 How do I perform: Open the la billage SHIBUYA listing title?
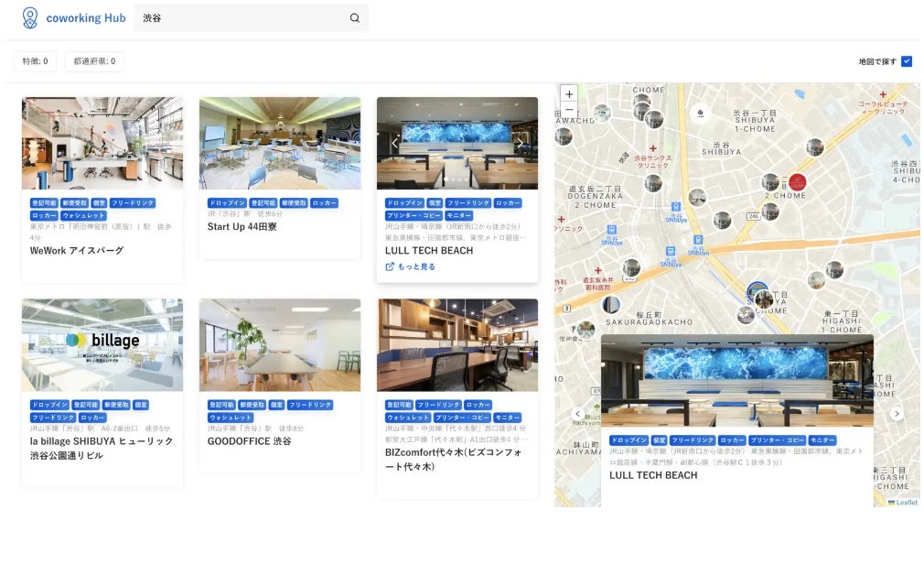102,449
